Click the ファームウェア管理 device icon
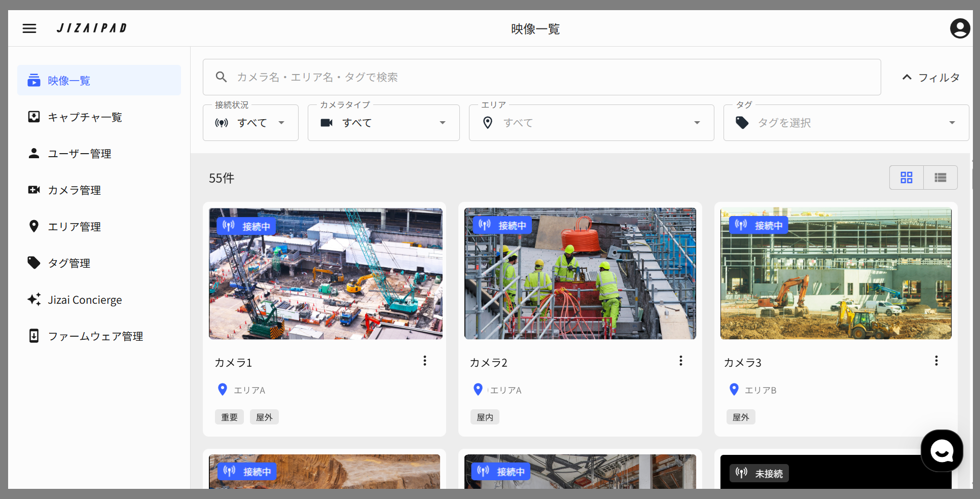Screen dimensions: 980x499 [x=34, y=336]
